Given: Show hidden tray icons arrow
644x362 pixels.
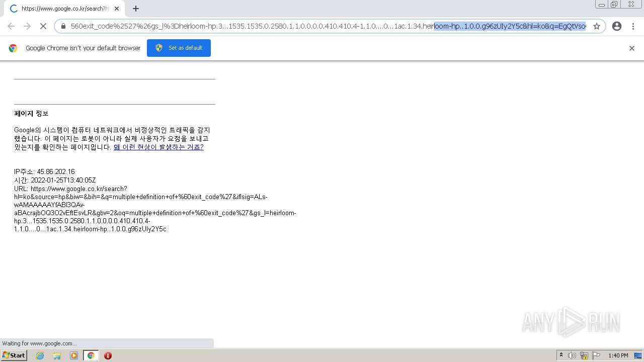Looking at the screenshot, I should (x=561, y=355).
